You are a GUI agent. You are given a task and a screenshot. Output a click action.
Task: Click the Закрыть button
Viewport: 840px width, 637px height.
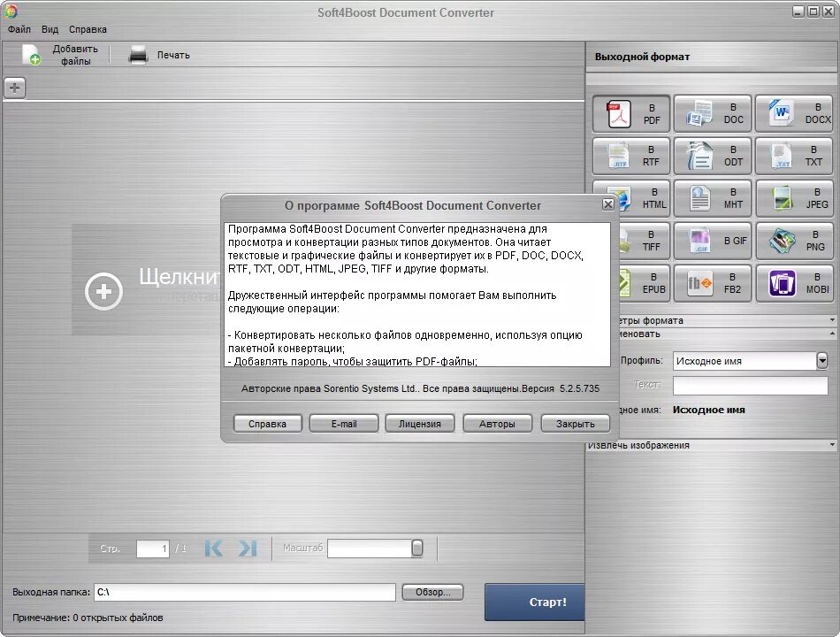click(576, 424)
